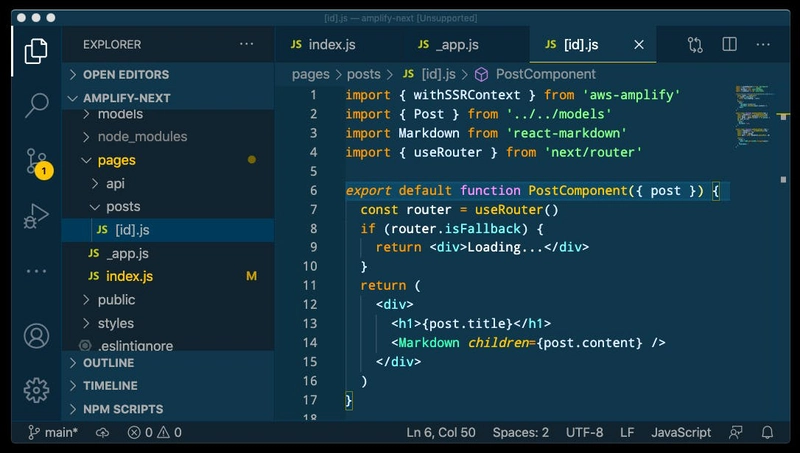
Task: Click PostComponent symbol in breadcrumbs
Action: coord(545,74)
